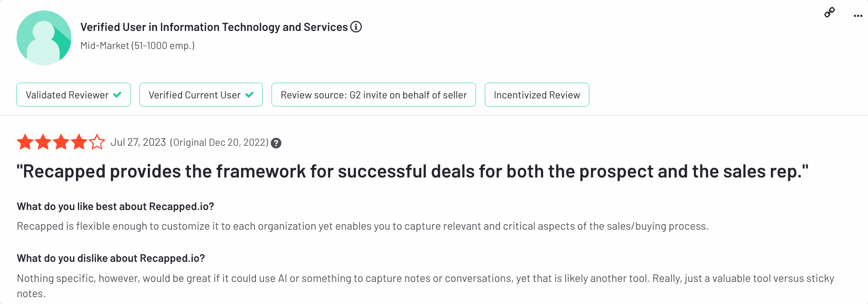
Task: Select the empty fifth rating star
Action: pos(97,142)
